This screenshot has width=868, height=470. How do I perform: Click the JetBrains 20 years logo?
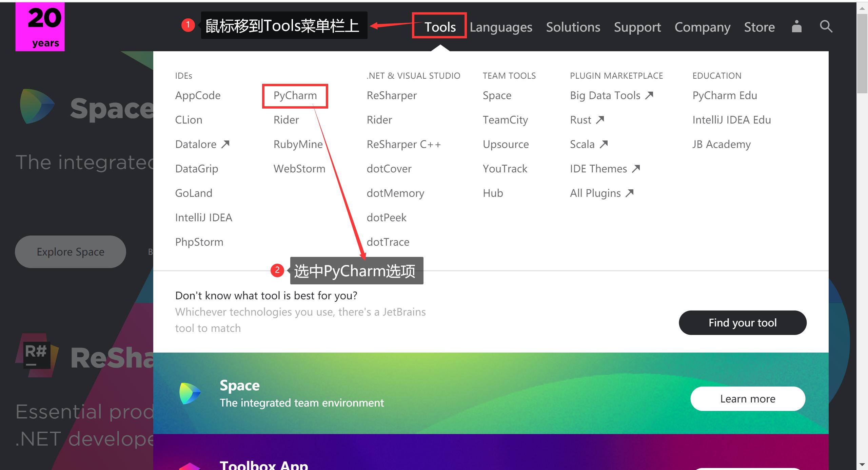tap(40, 27)
